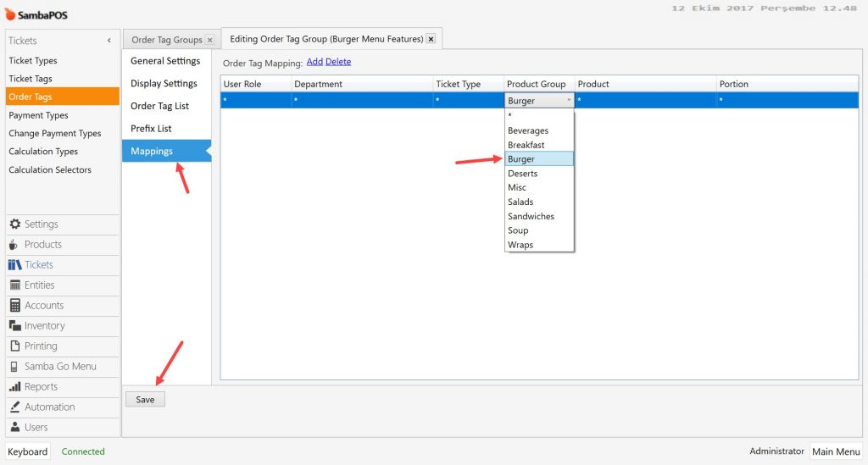Screen dimensions: 868x465
Task: Choose Misc in the Product Group list
Action: 539,187
